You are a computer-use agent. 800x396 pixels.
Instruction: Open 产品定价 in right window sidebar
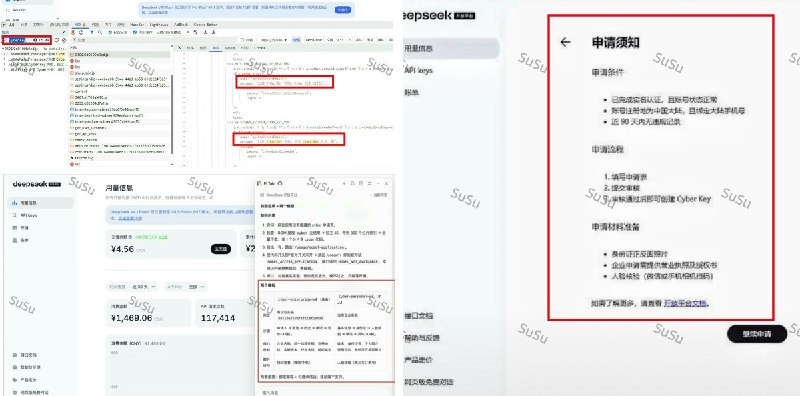tap(418, 359)
